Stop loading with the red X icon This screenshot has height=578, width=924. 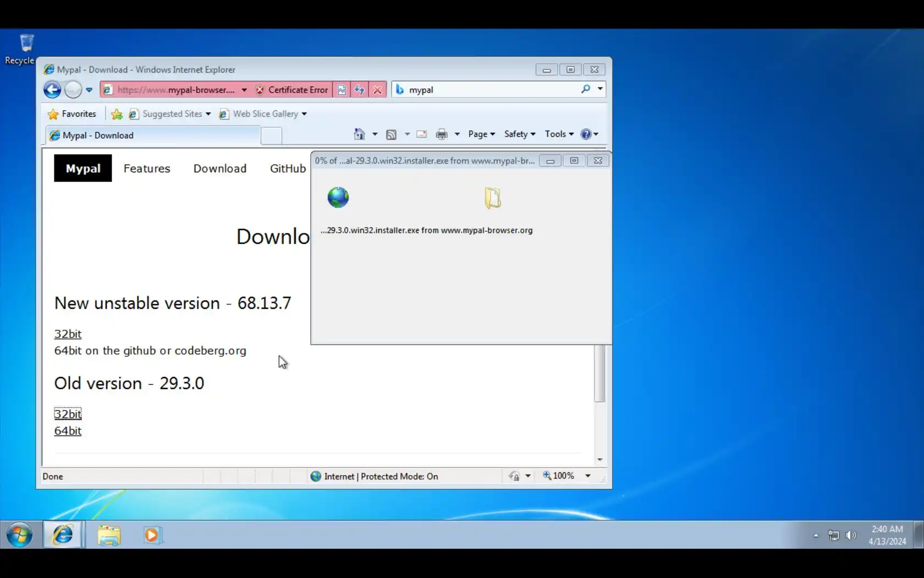378,90
